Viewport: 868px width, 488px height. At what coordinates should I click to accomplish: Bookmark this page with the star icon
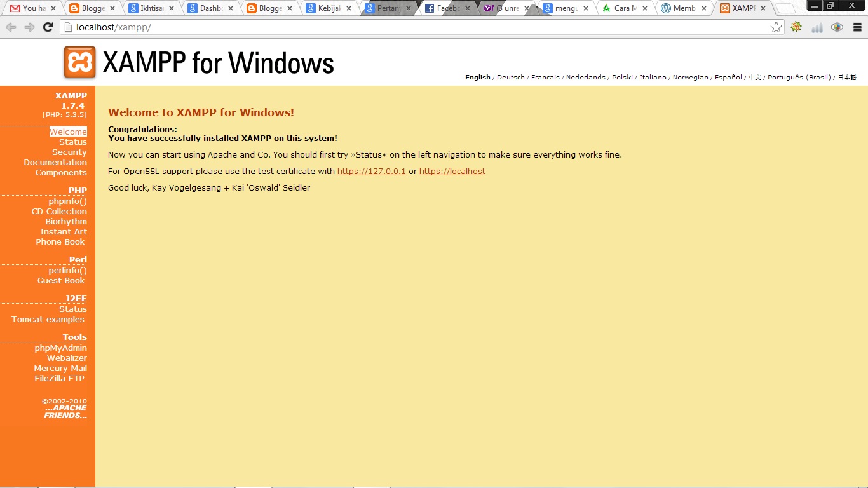(x=776, y=27)
